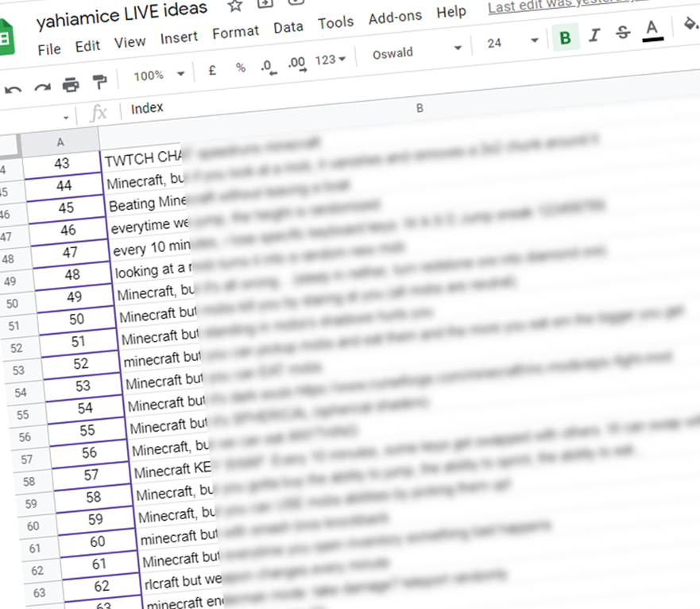Select cell containing index 58
The image size is (700, 609).
(93, 497)
